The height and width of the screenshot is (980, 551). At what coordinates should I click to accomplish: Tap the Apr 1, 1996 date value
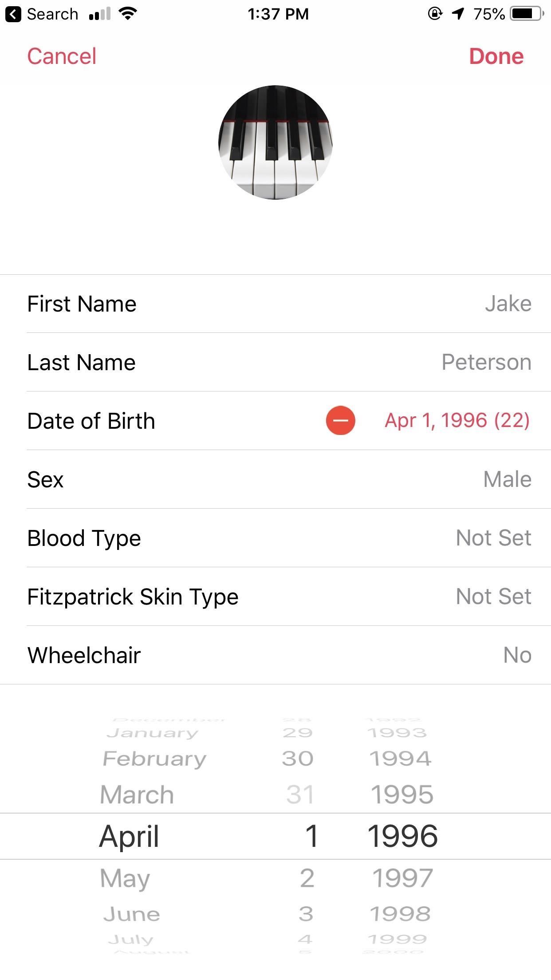(457, 420)
